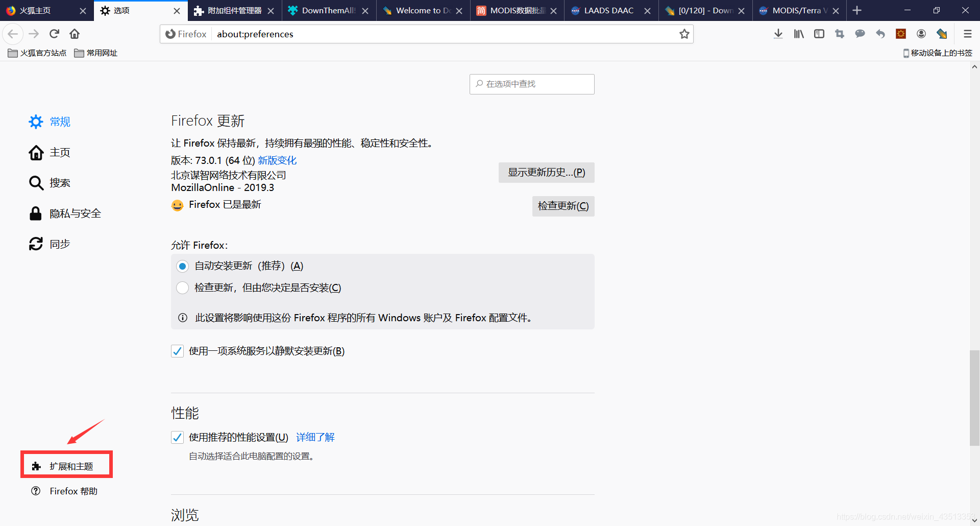This screenshot has width=980, height=526.
Task: Click the 在选项中查找 search field
Action: (532, 84)
